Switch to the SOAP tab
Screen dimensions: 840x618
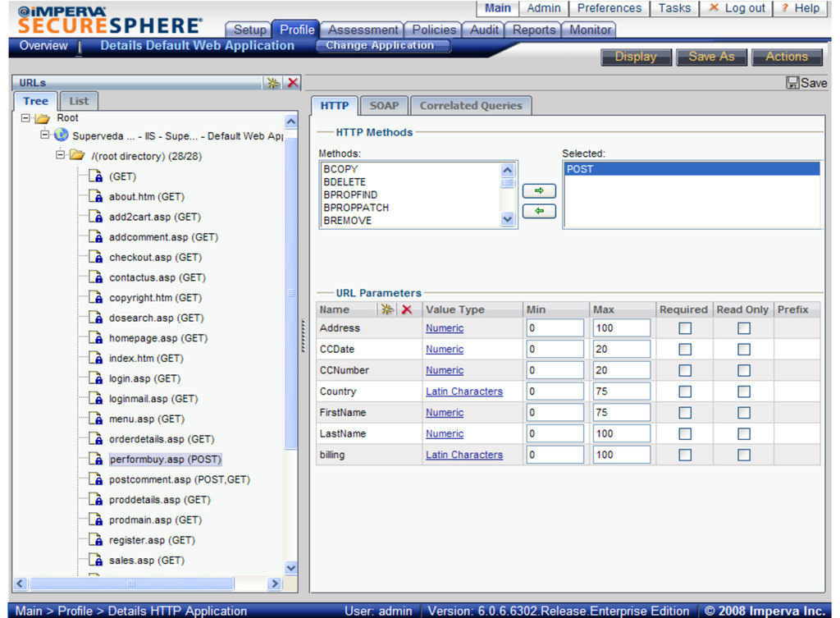(x=384, y=106)
